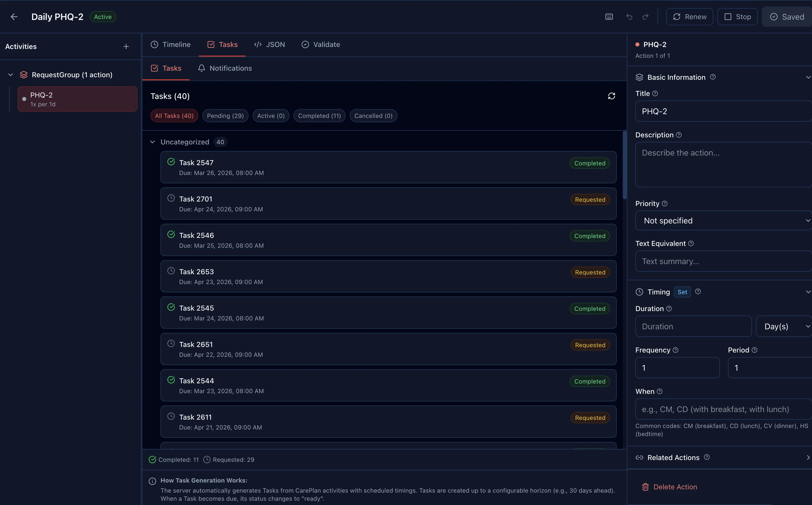The image size is (812, 505).
Task: Switch to the Timeline tab
Action: 171,44
